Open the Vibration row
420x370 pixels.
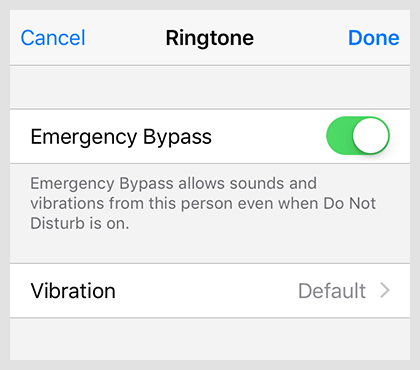coord(210,291)
